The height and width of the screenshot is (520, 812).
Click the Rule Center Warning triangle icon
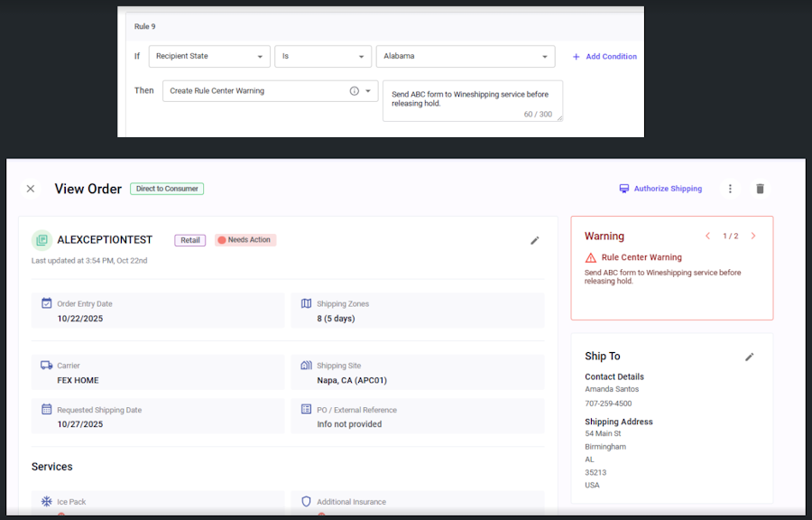[x=590, y=257]
